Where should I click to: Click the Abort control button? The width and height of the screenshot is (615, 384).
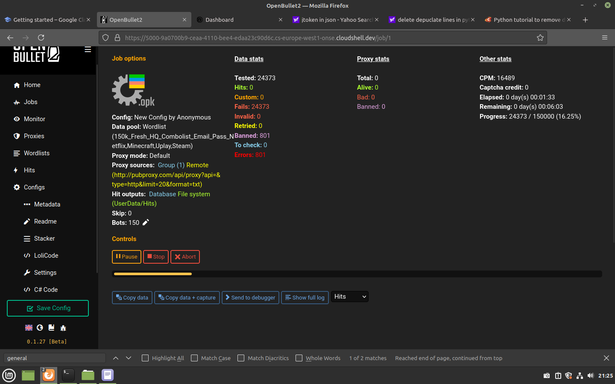185,257
